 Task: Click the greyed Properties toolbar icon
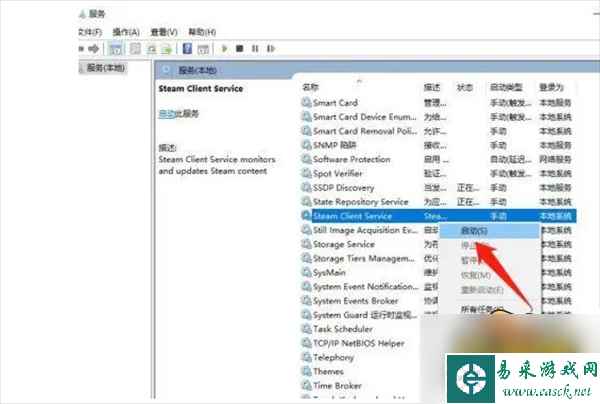tap(135, 49)
